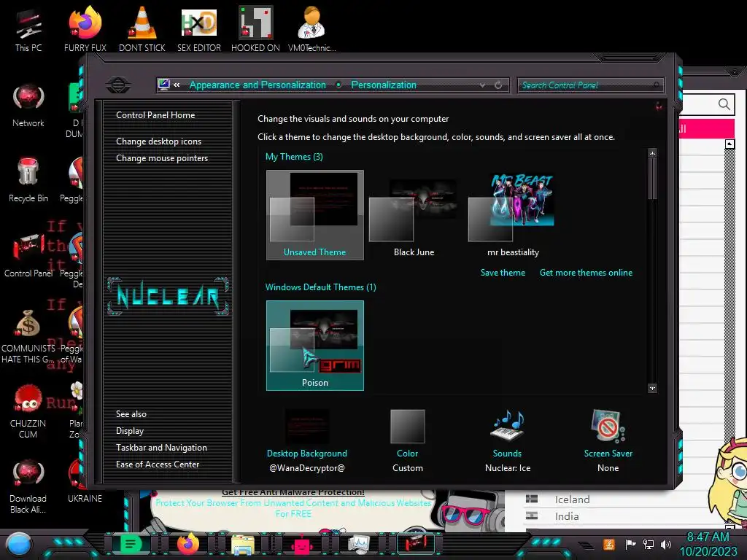747x560 pixels.
Task: Click the Screen Saver icon
Action: tap(608, 426)
